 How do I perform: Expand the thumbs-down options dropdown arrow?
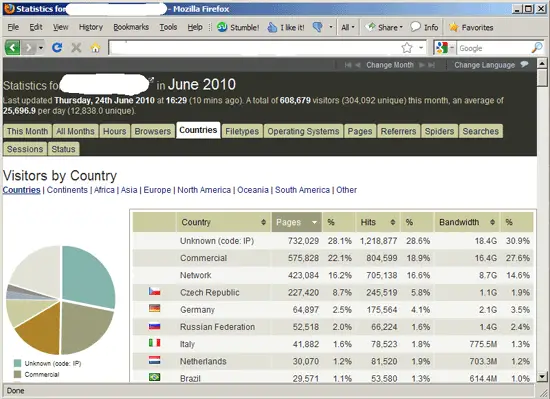click(330, 27)
